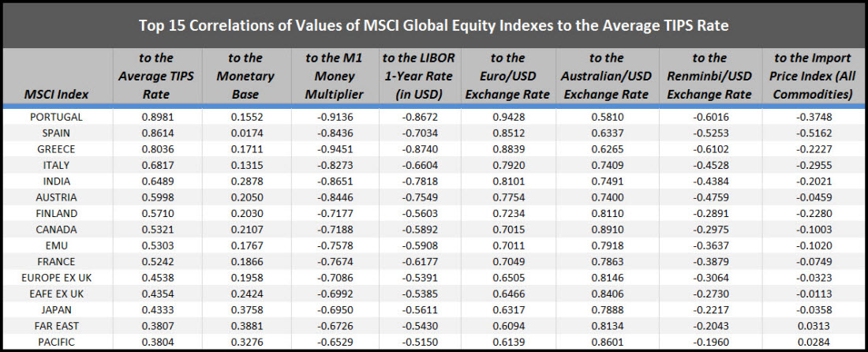Click India's monetary base value 0.2878
The width and height of the screenshot is (868, 352).
[x=245, y=181]
